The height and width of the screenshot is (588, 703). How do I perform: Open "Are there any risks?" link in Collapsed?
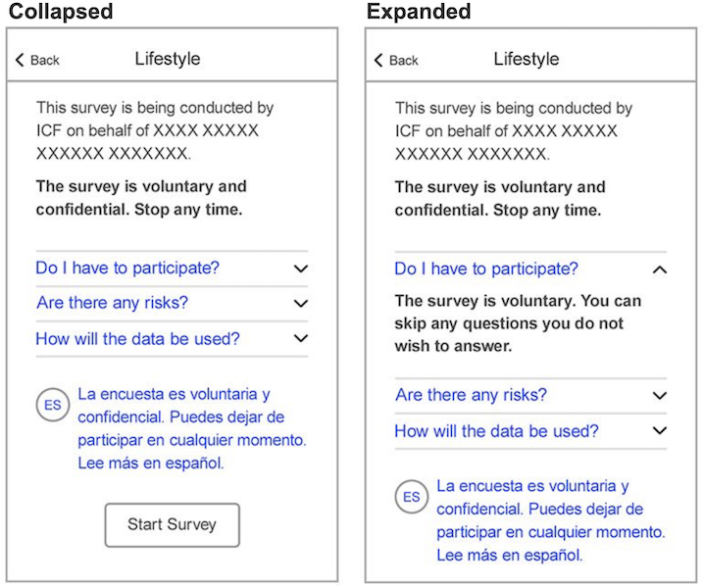(112, 303)
